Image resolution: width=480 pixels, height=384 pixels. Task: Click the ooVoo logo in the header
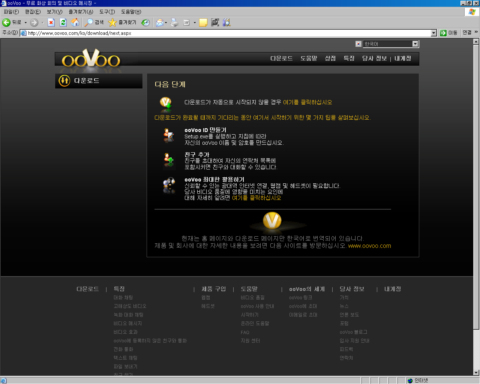point(91,59)
